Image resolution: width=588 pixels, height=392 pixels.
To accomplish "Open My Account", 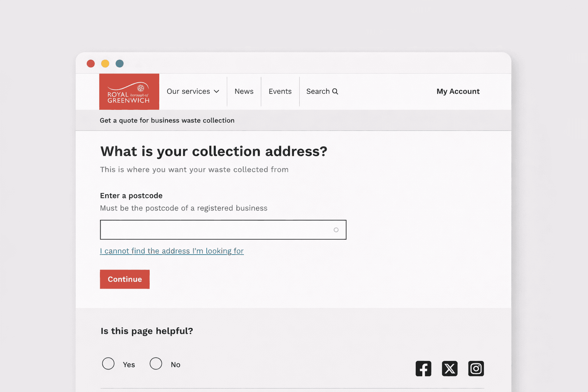I will [x=458, y=91].
